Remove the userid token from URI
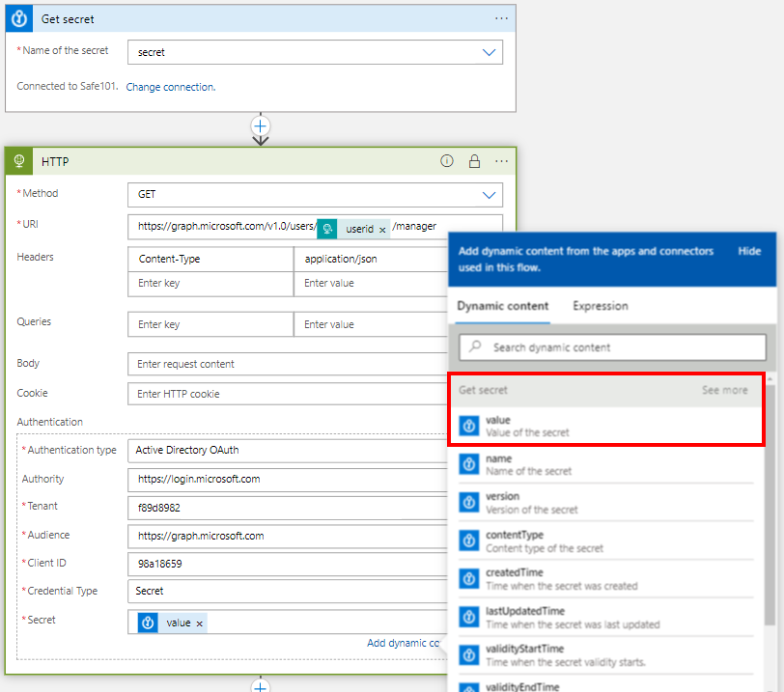Image resolution: width=784 pixels, height=692 pixels. coord(382,229)
